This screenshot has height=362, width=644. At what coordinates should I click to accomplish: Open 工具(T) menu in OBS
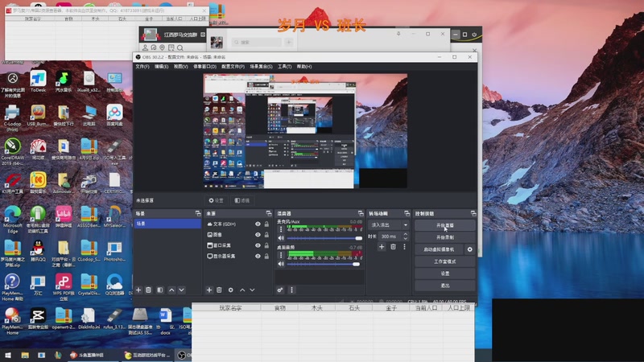[x=284, y=67]
